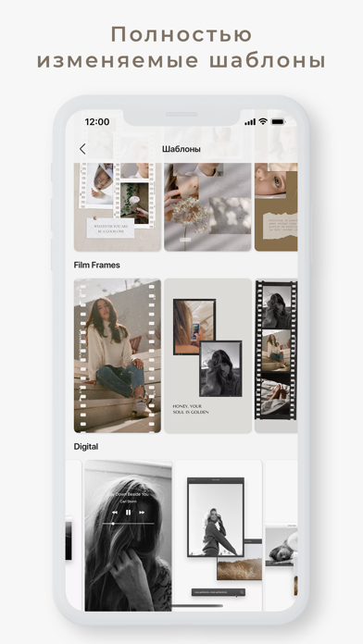Tap the battery indicator in status bar
Image resolution: width=363 pixels, height=644 pixels.
[279, 121]
